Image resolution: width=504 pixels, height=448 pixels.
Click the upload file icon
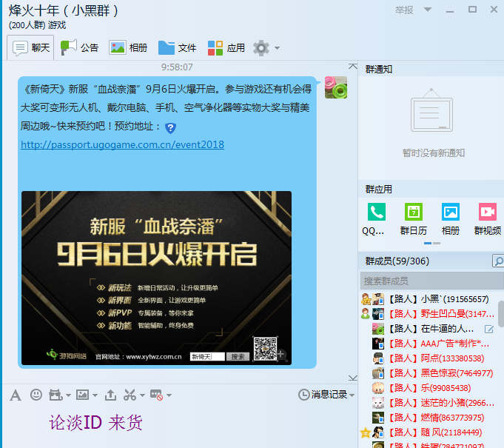[x=110, y=395]
